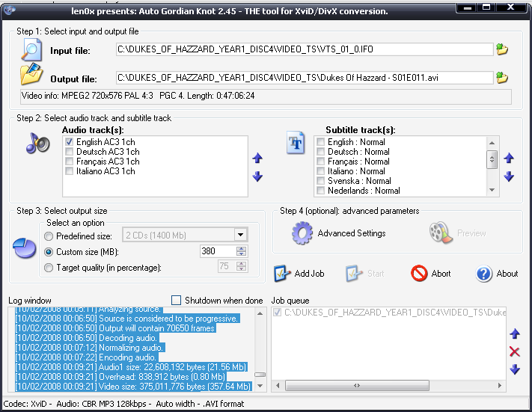Open the predefined size dropdown arrow
532x412 pixels.
[240, 235]
